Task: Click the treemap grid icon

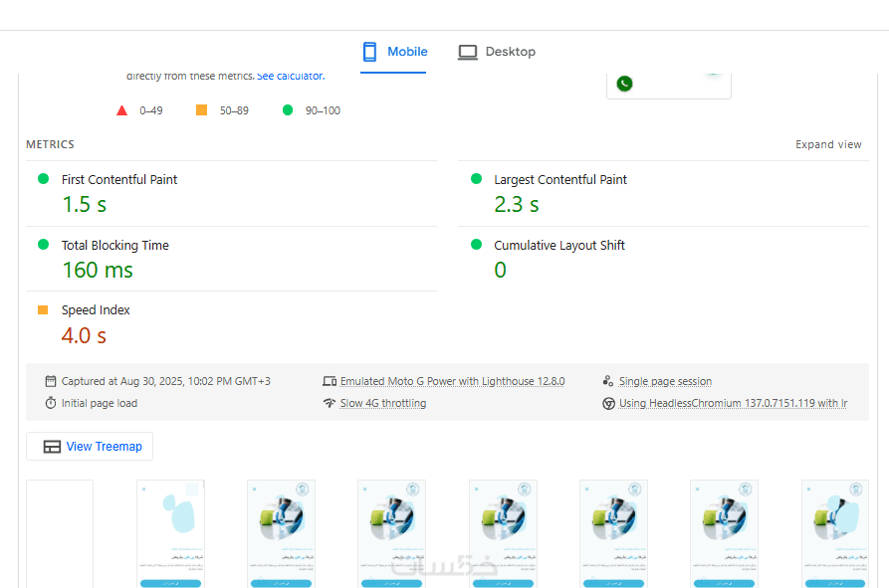Action: click(52, 447)
